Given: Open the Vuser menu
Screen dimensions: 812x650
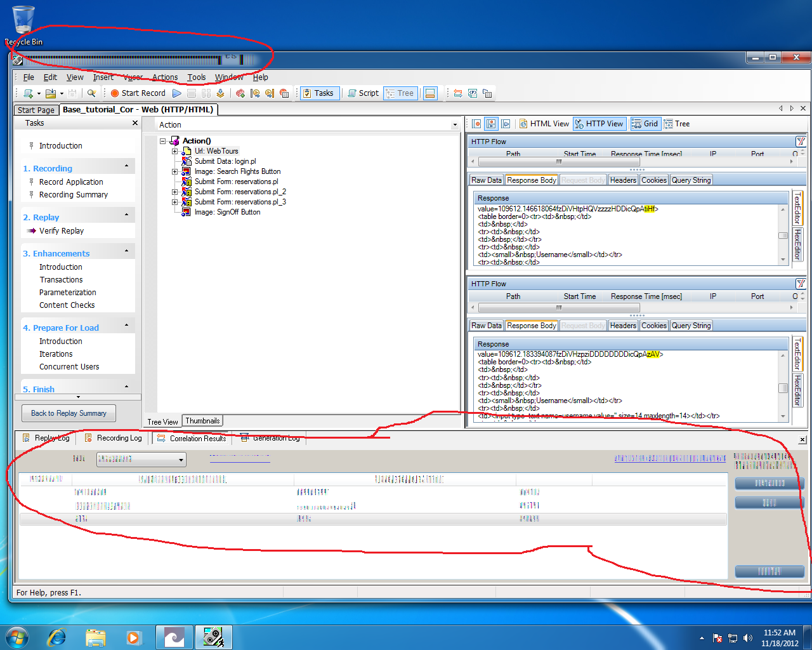Looking at the screenshot, I should click(133, 77).
